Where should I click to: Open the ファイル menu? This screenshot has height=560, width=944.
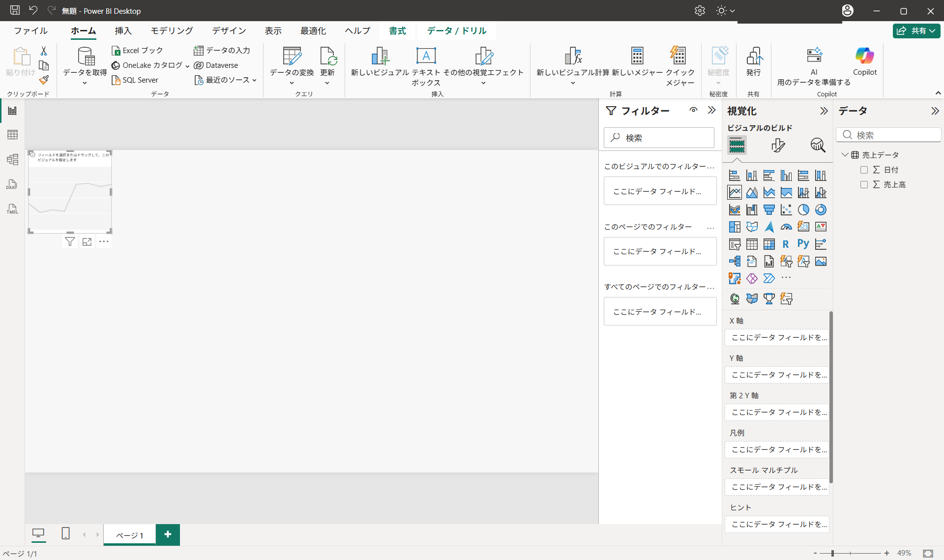30,30
